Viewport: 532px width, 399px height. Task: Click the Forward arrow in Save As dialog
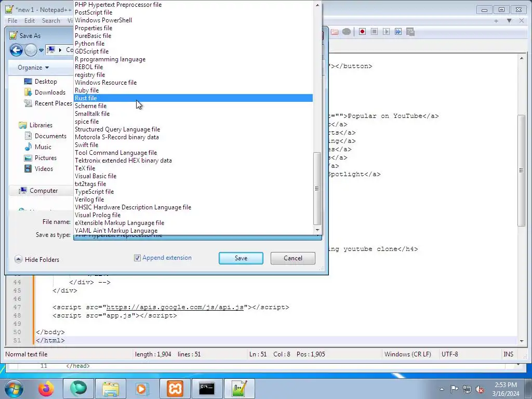31,50
